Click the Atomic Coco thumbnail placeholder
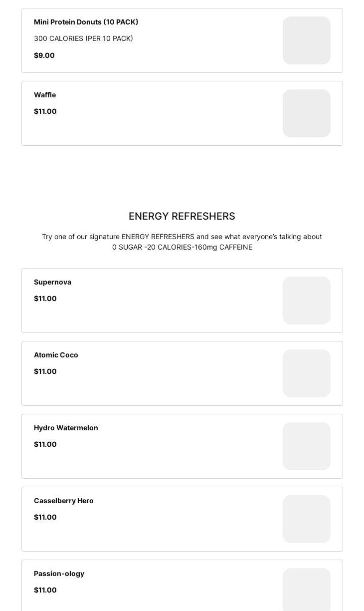This screenshot has width=364, height=611. pyautogui.click(x=306, y=373)
